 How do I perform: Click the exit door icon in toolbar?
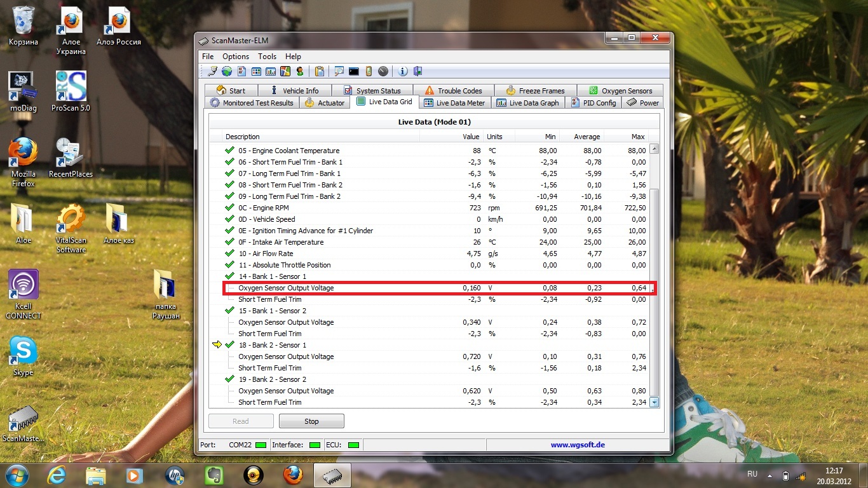coord(417,71)
